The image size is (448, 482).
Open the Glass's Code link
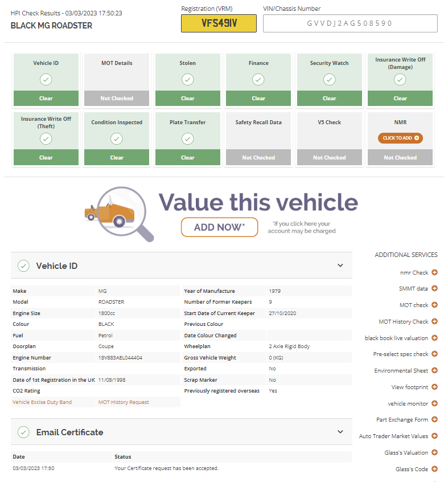412,469
